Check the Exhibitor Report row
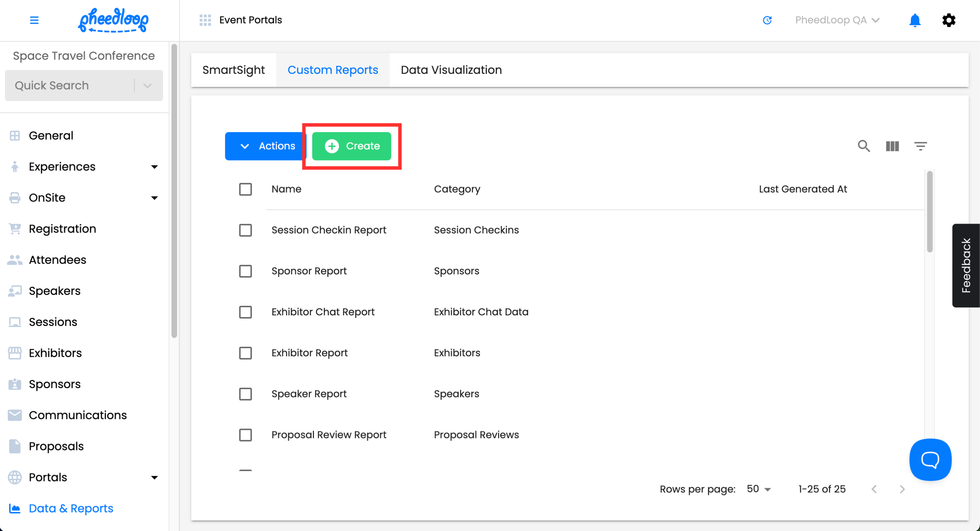 [x=245, y=353]
